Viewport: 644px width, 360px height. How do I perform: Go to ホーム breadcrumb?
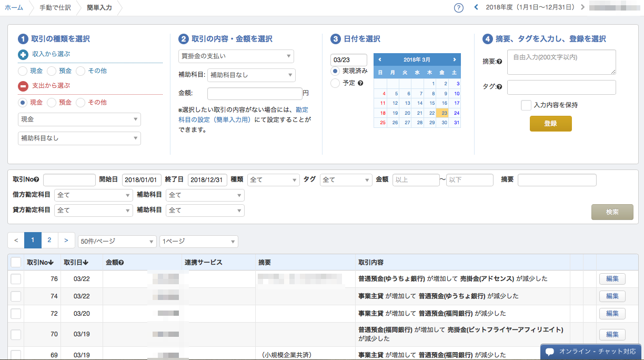point(14,8)
